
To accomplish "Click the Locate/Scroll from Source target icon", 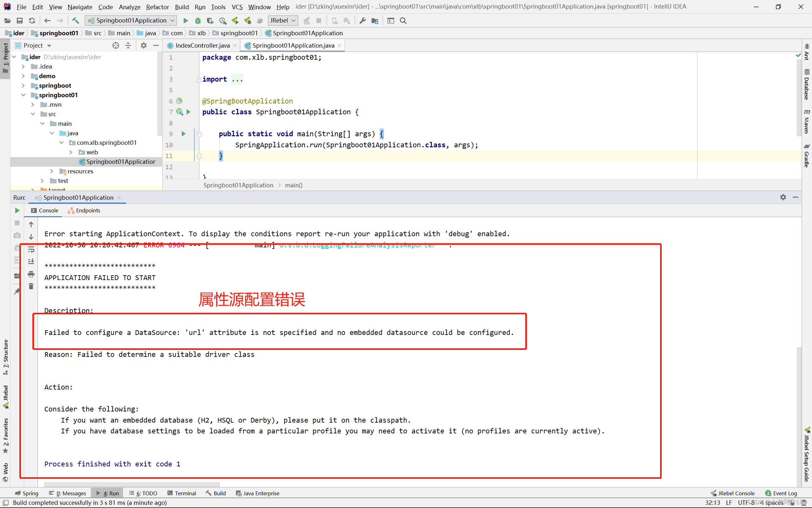I will tap(116, 45).
